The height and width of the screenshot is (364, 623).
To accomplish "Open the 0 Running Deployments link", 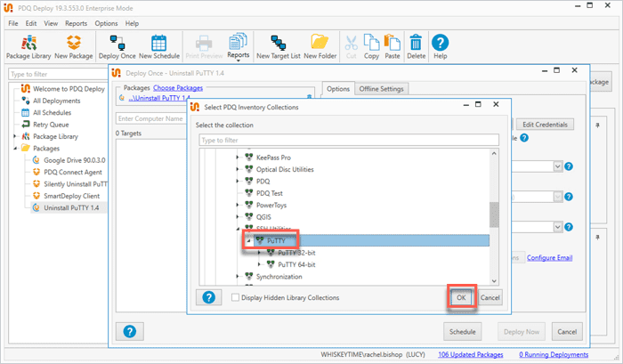I will click(x=554, y=354).
